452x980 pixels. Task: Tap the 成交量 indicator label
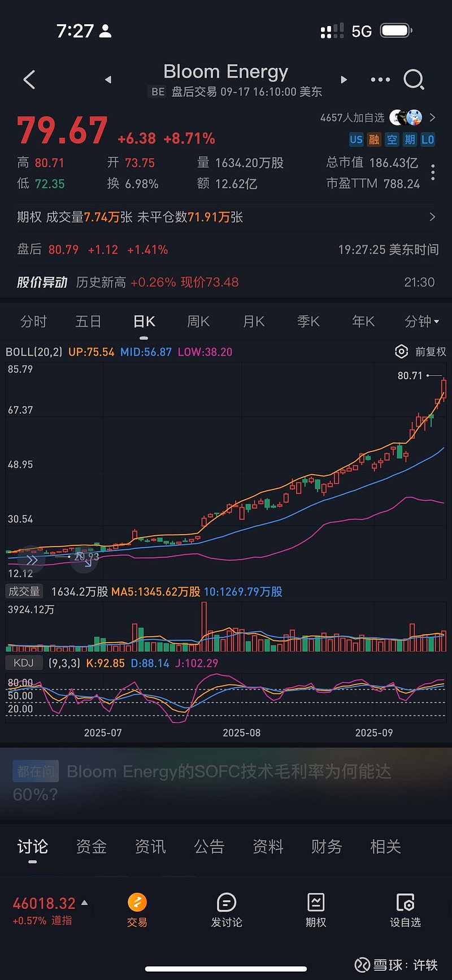coord(24,591)
